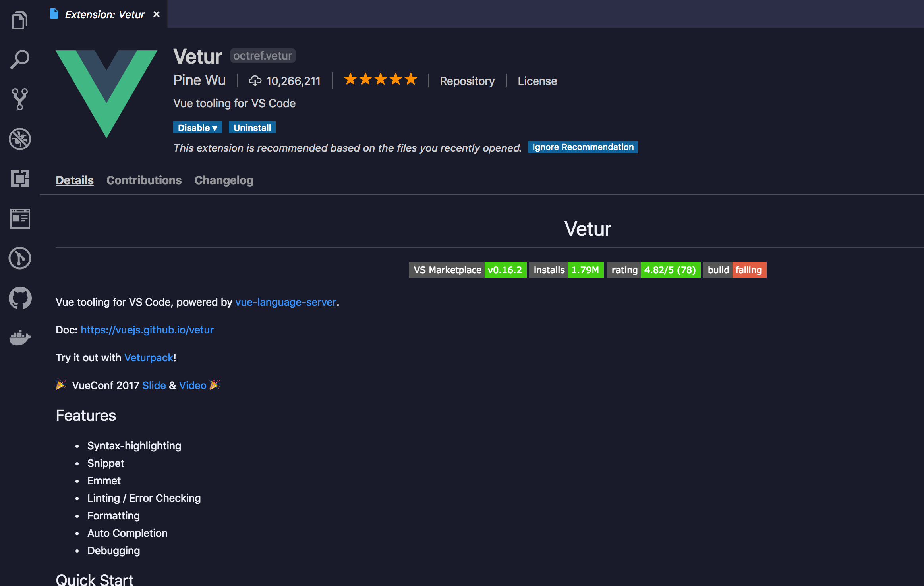Viewport: 924px width, 586px height.
Task: Select the Details tab
Action: pos(75,180)
